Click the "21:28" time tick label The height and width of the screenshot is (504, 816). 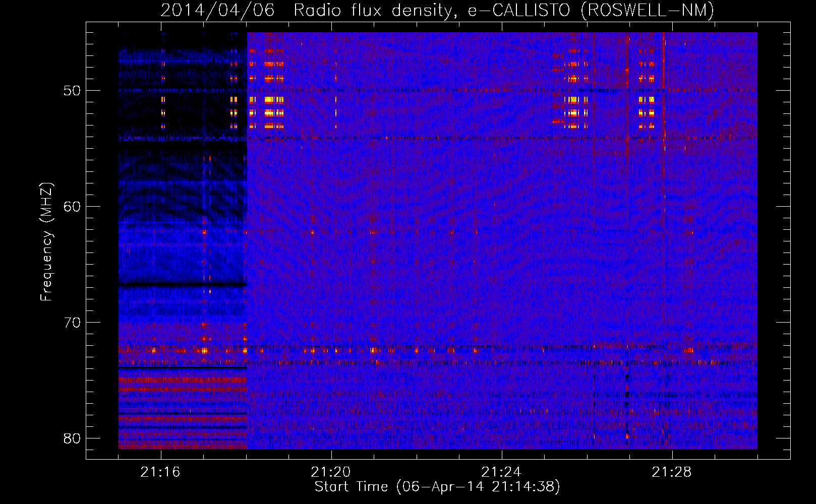pyautogui.click(x=672, y=472)
